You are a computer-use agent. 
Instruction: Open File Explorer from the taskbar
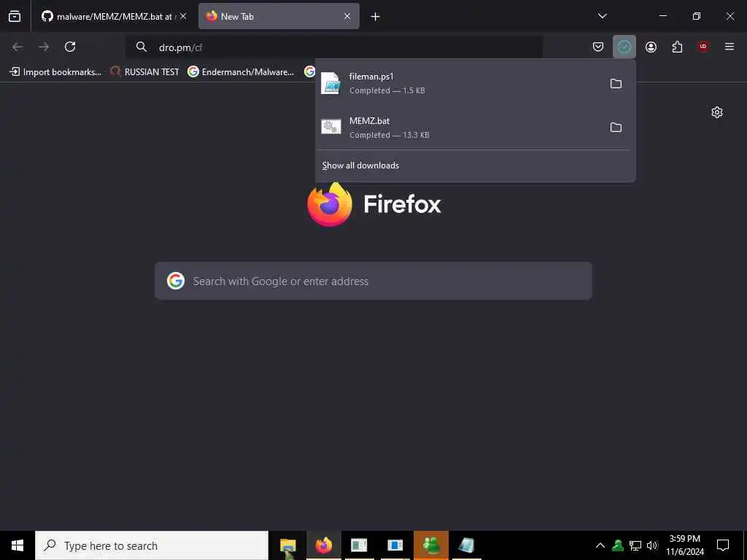(287, 545)
